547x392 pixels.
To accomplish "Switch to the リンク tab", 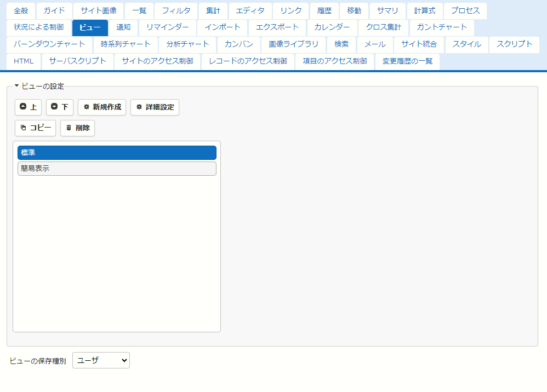I will (291, 11).
